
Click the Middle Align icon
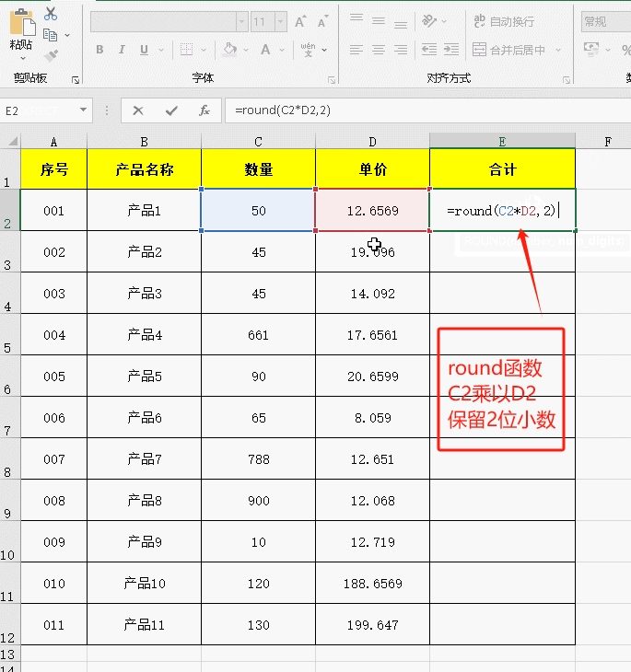pos(379,20)
